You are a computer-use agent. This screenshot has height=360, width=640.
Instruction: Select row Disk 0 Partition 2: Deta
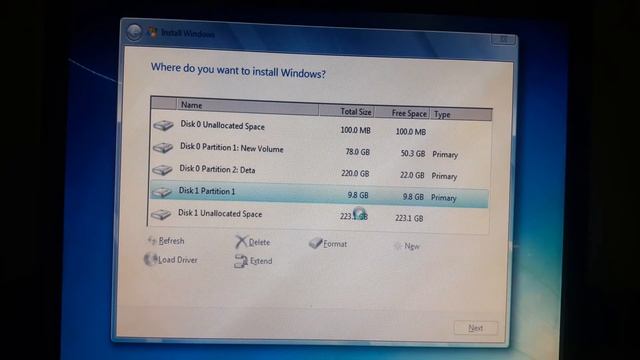point(319,172)
